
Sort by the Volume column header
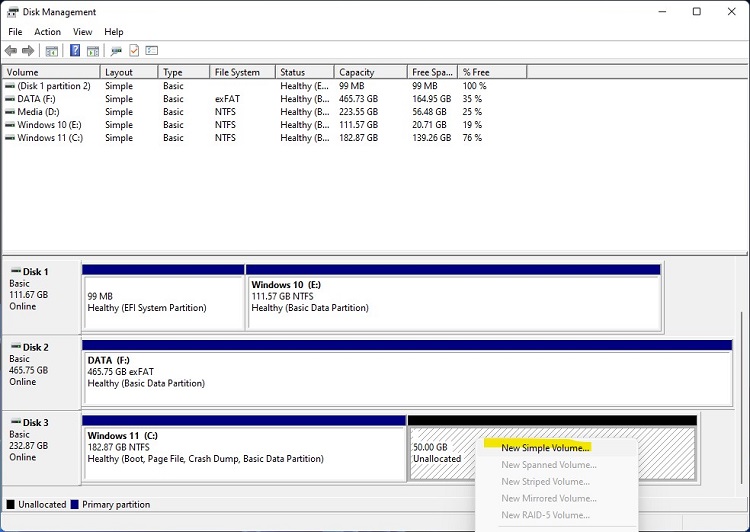click(51, 72)
